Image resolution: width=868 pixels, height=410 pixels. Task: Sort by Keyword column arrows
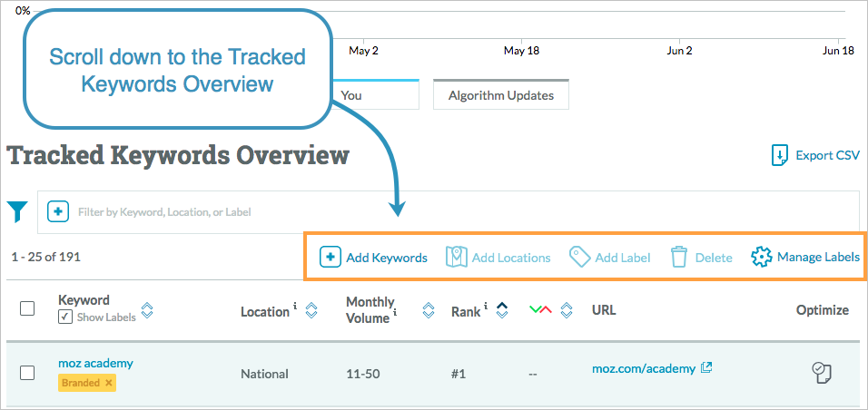(147, 310)
